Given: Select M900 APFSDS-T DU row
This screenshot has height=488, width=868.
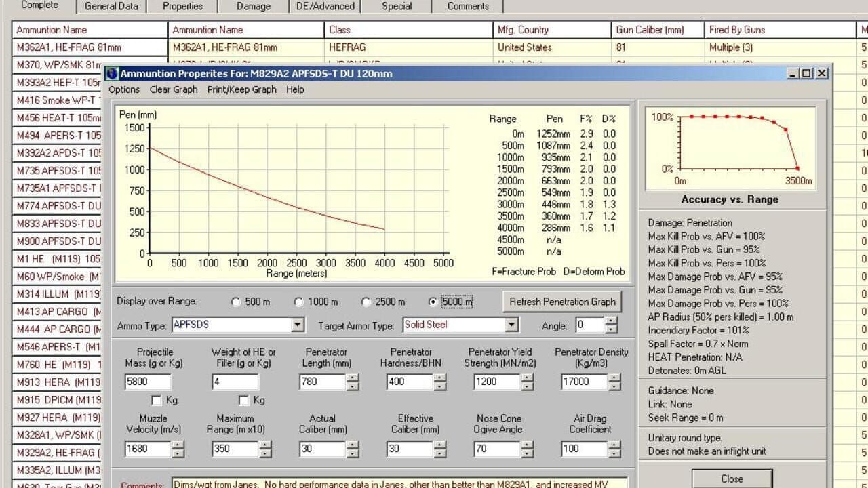Looking at the screenshot, I should pos(58,241).
